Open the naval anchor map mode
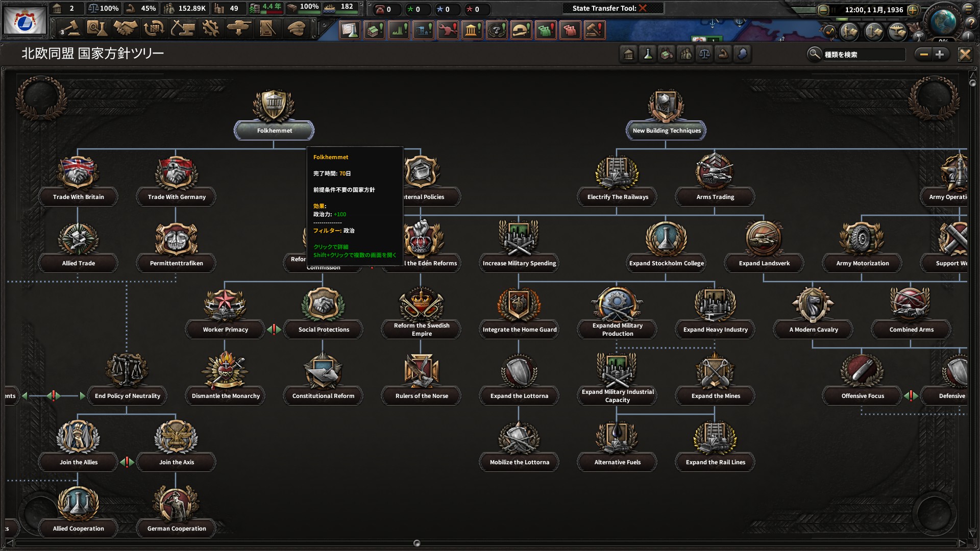This screenshot has height=551, width=980. tap(874, 32)
